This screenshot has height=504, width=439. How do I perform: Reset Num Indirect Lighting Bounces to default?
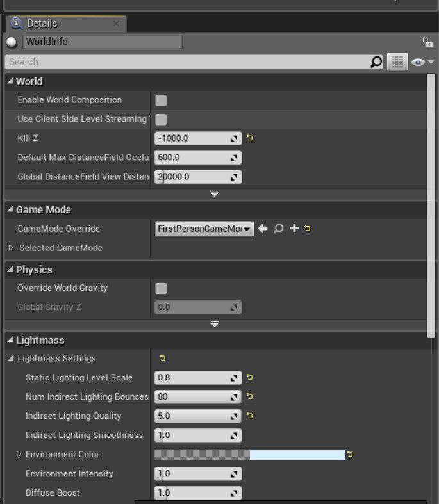[x=249, y=396]
